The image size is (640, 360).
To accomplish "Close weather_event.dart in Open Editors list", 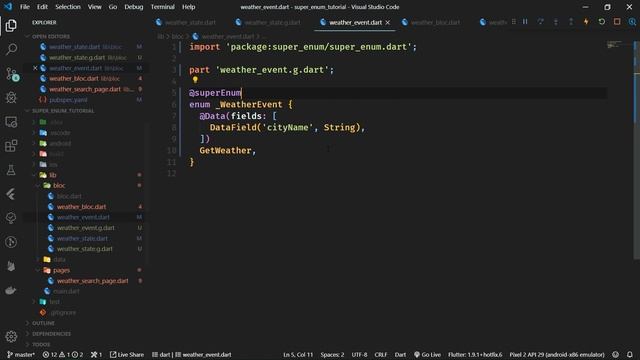I will click(x=35, y=68).
